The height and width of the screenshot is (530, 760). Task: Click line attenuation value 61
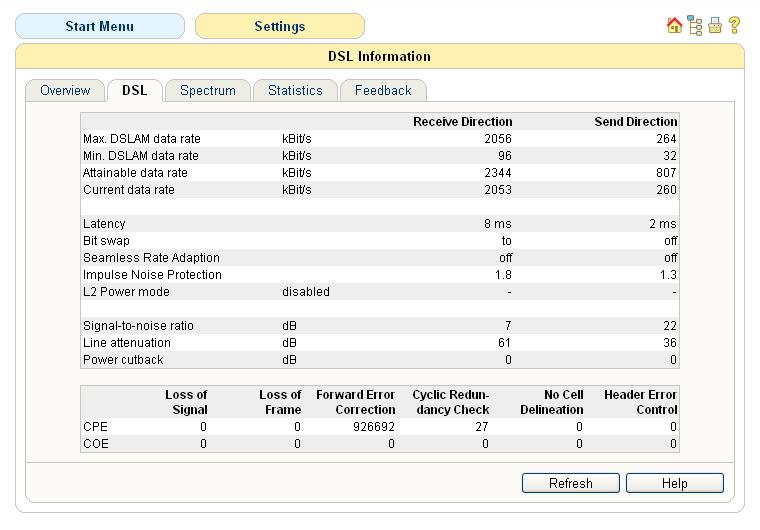(504, 342)
